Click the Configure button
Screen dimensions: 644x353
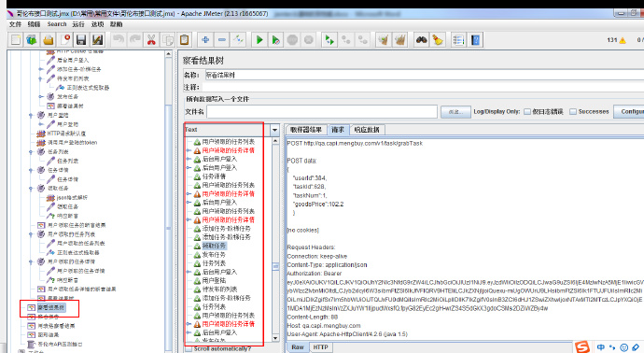click(x=629, y=111)
